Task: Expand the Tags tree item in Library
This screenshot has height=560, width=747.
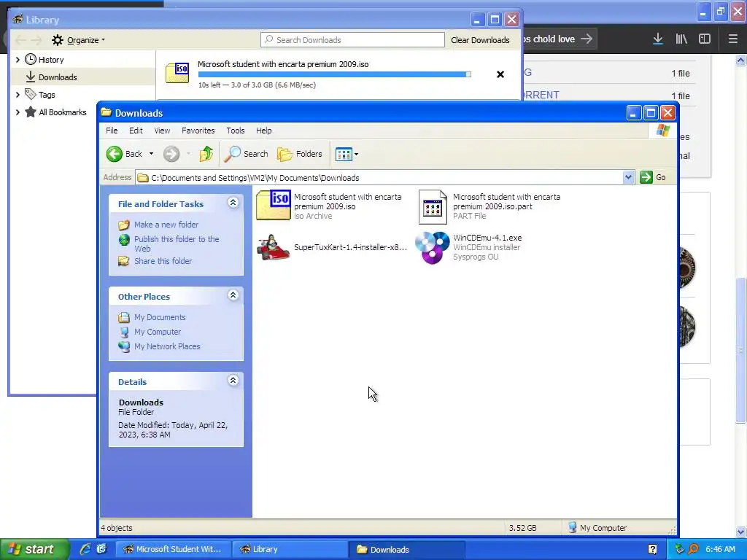Action: pos(18,95)
